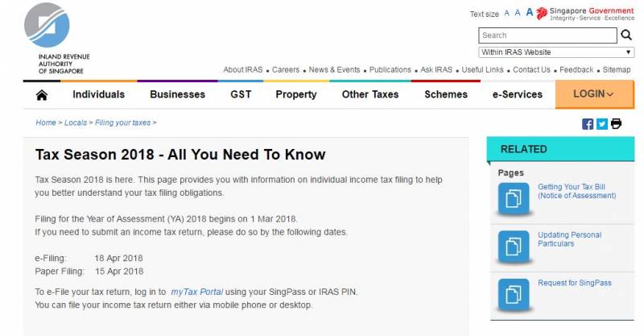The height and width of the screenshot is (336, 644).
Task: Share page via Twitter icon
Action: [601, 124]
